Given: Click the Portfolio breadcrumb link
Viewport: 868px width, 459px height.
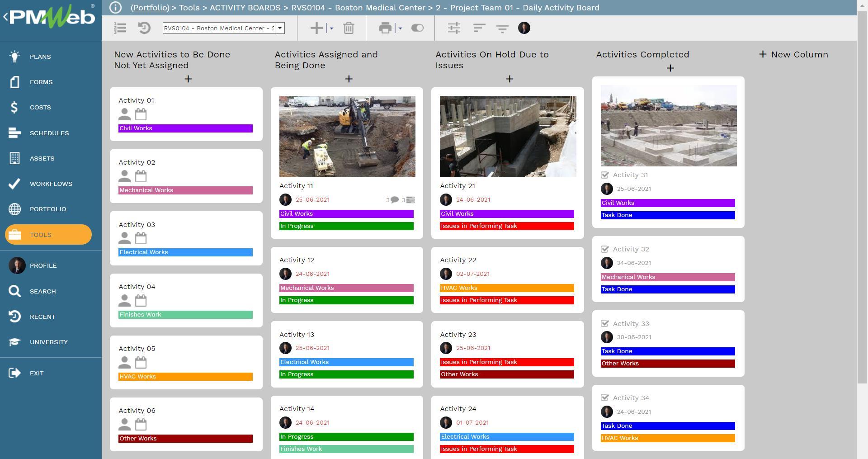Looking at the screenshot, I should 150,8.
